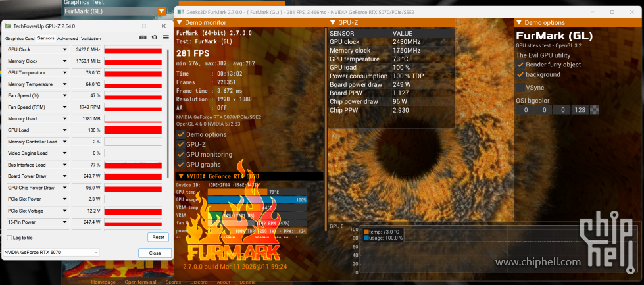This screenshot has width=644, height=285.
Task: Open the GPU Load dropdown arrow
Action: tap(64, 130)
